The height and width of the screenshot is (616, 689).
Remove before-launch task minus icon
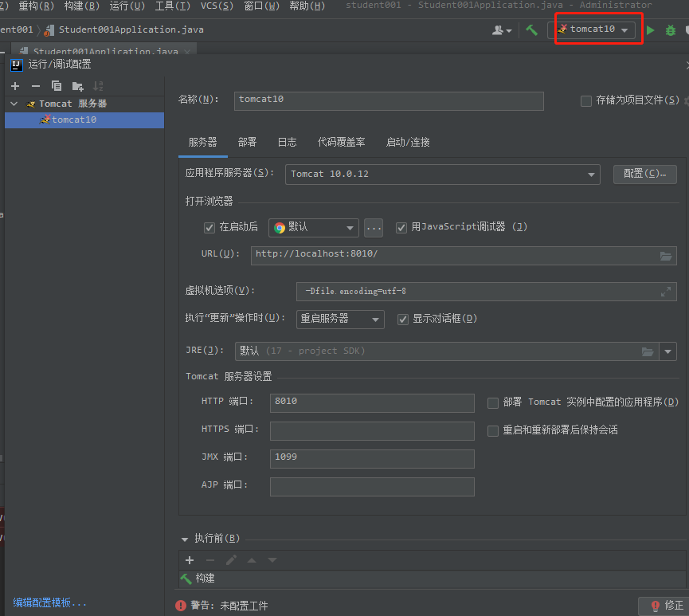coord(210,560)
